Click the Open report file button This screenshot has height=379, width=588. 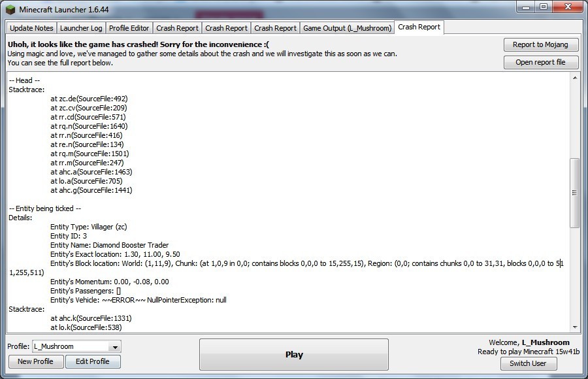pyautogui.click(x=540, y=62)
